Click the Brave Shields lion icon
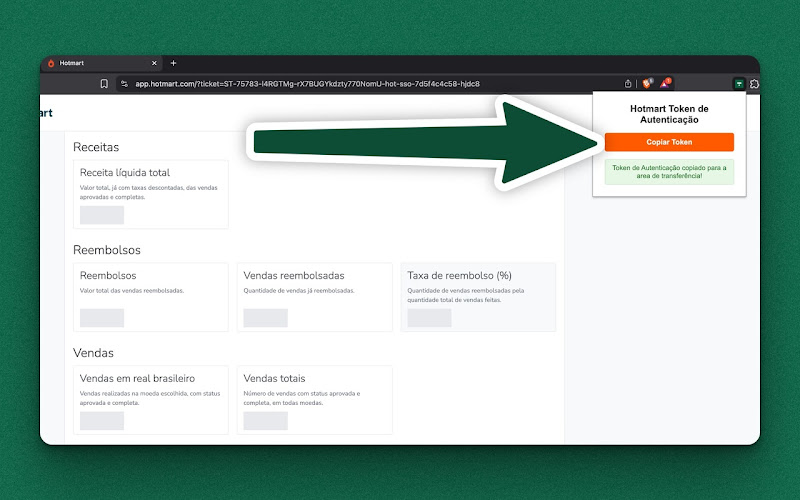 pyautogui.click(x=647, y=84)
